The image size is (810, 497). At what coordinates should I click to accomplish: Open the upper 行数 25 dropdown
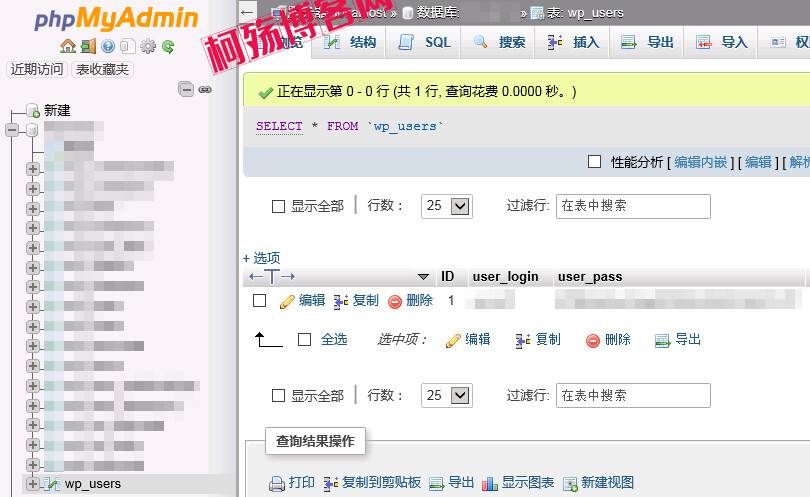tap(447, 206)
